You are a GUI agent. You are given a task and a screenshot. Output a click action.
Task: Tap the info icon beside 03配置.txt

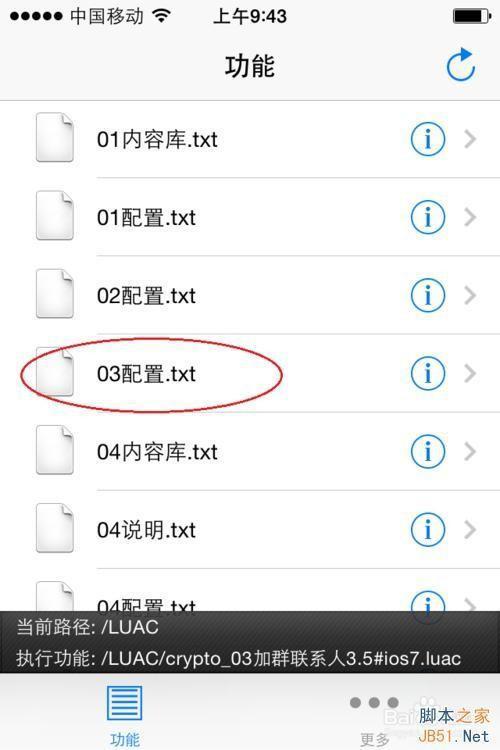click(x=428, y=373)
